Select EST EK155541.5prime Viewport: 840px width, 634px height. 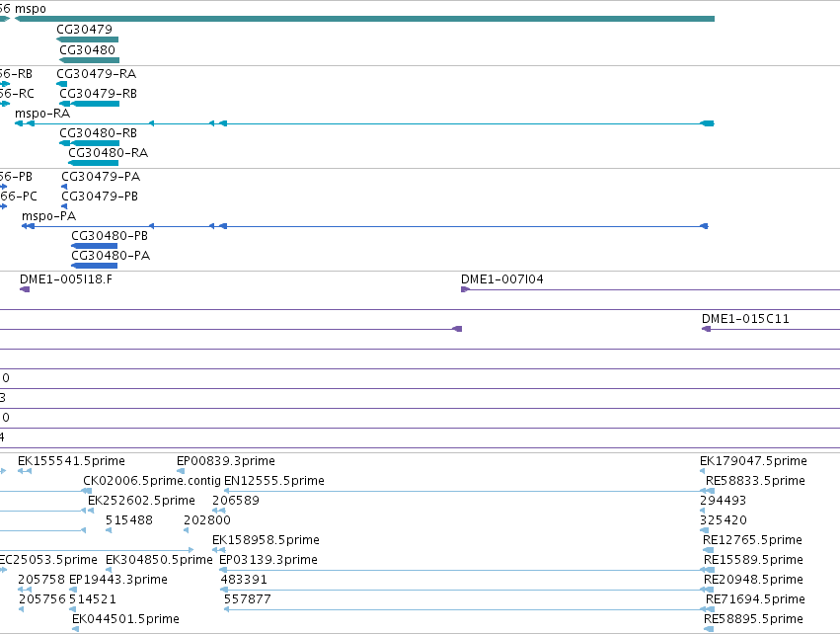click(x=71, y=461)
